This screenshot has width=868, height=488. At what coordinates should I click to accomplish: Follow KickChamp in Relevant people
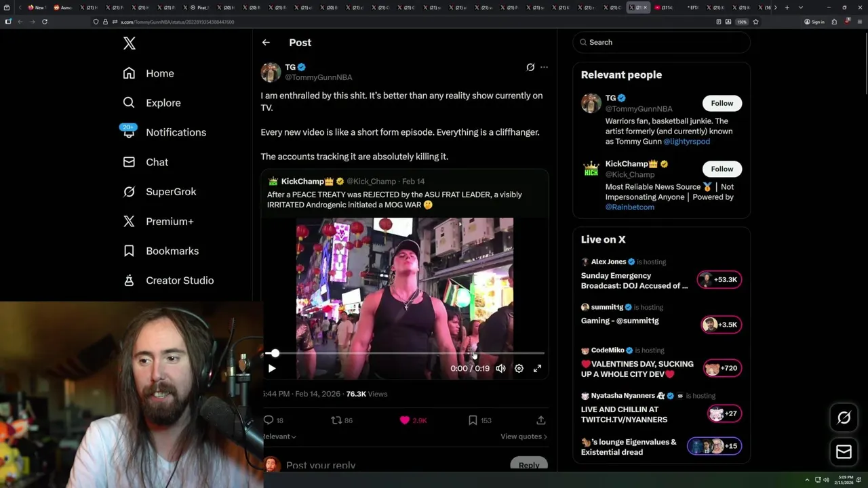[x=722, y=169]
